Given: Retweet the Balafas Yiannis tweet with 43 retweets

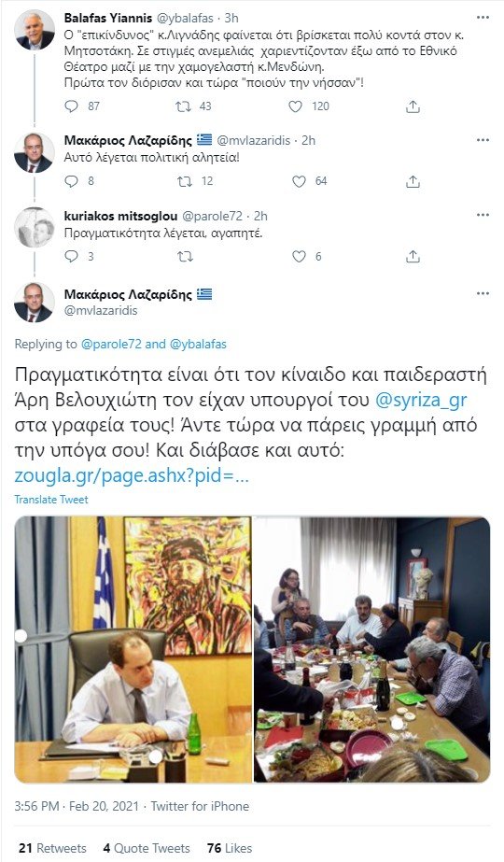Looking at the screenshot, I should pyautogui.click(x=184, y=106).
